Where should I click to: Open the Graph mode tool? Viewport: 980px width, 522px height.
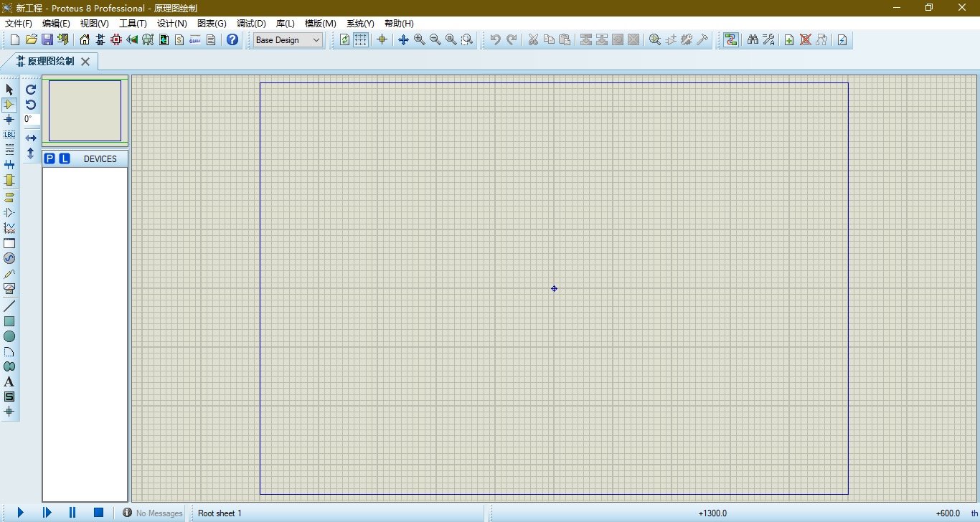tap(9, 228)
